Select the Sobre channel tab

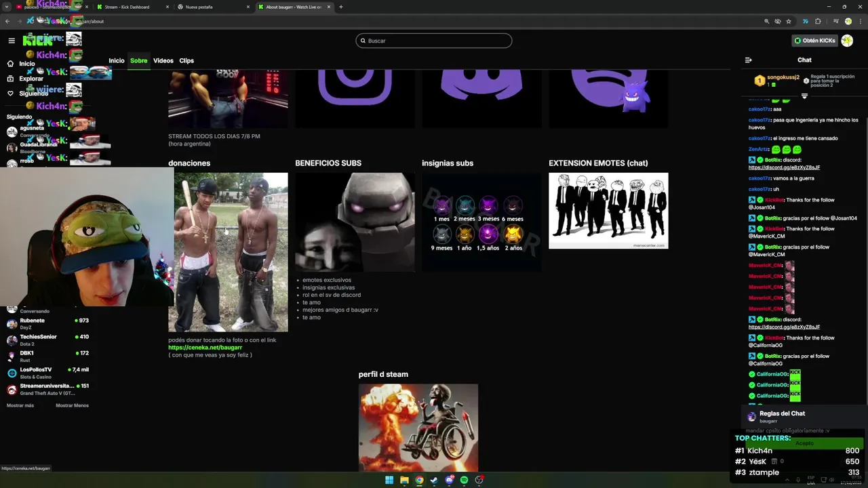pyautogui.click(x=139, y=61)
